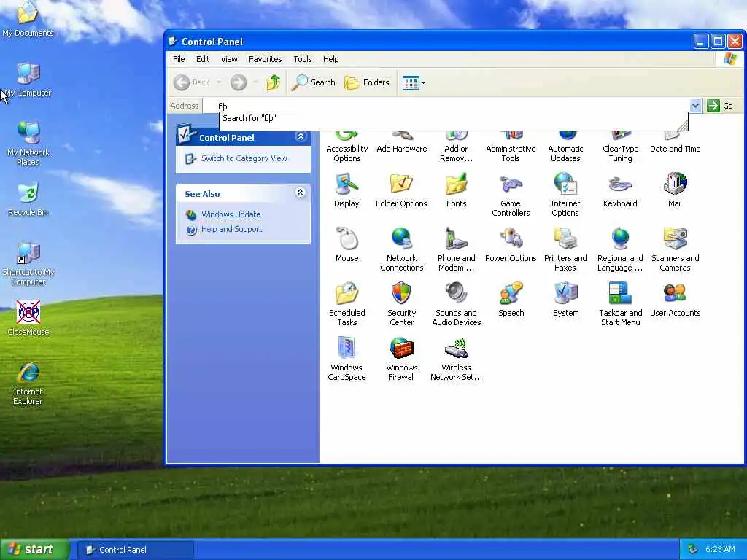Select Accessibility Options applet
The height and width of the screenshot is (560, 747).
click(x=347, y=148)
